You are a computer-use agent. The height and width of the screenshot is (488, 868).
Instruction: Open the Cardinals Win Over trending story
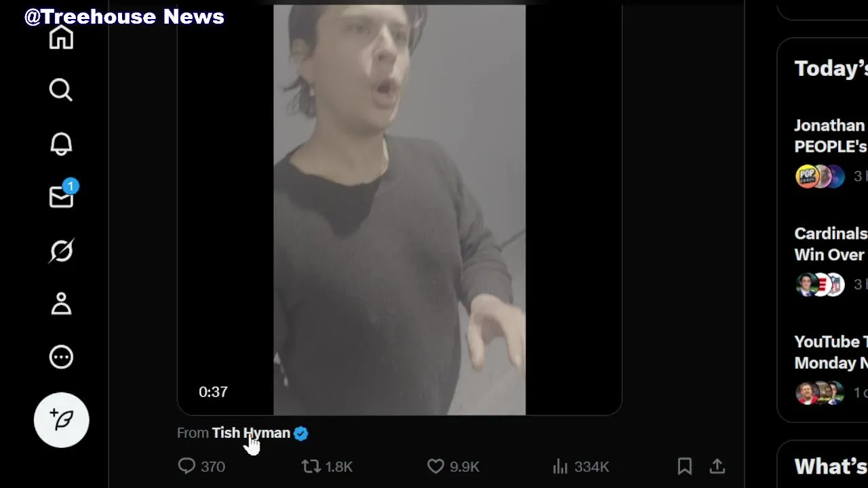(x=830, y=244)
